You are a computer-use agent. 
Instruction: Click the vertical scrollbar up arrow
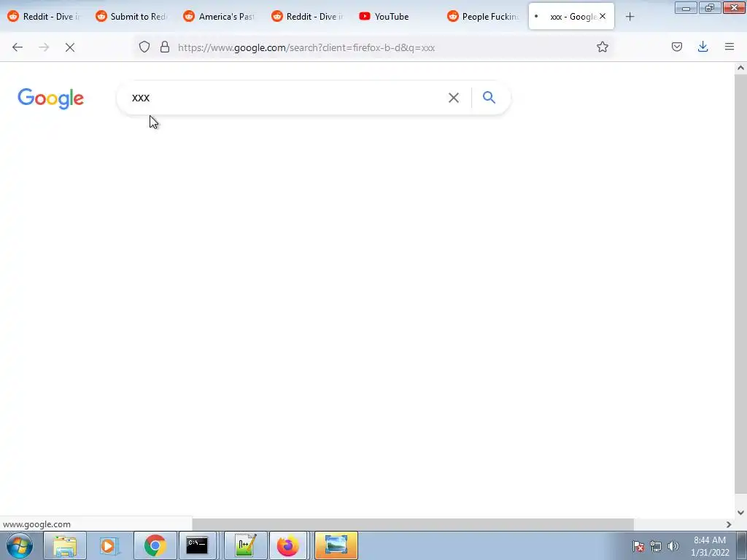[740, 68]
